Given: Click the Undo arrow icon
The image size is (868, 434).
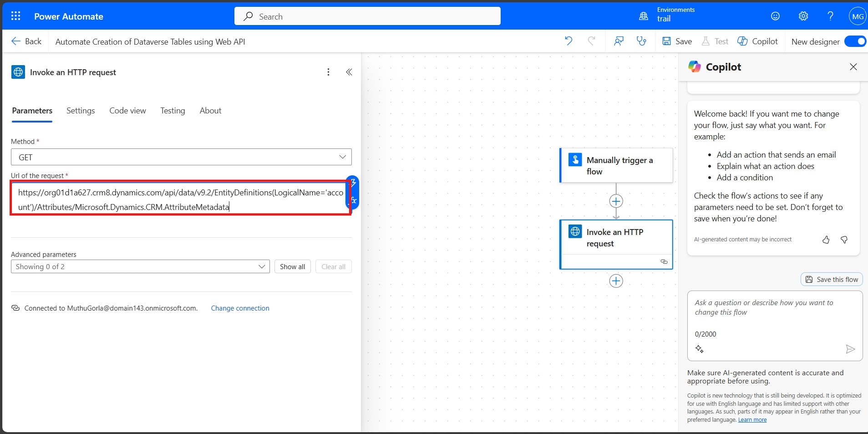Looking at the screenshot, I should click(569, 41).
